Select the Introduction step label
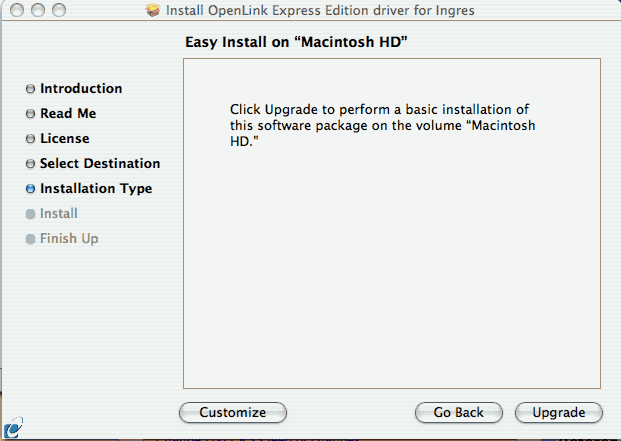The image size is (621, 441). [81, 88]
